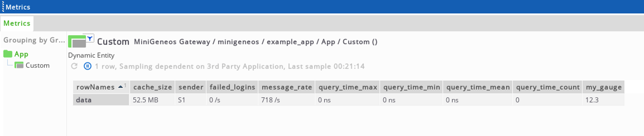Click the Custom dataview filter icon
The image size is (644, 136).
(x=90, y=38)
